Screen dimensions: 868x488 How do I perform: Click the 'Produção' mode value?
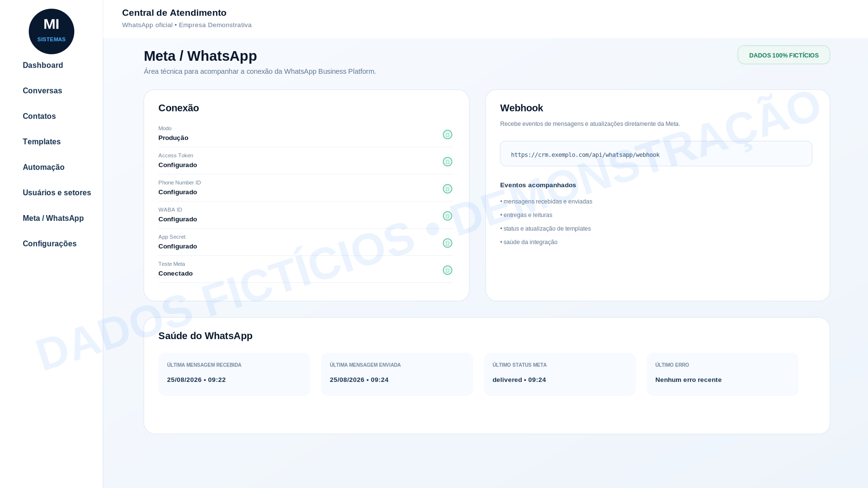[174, 138]
